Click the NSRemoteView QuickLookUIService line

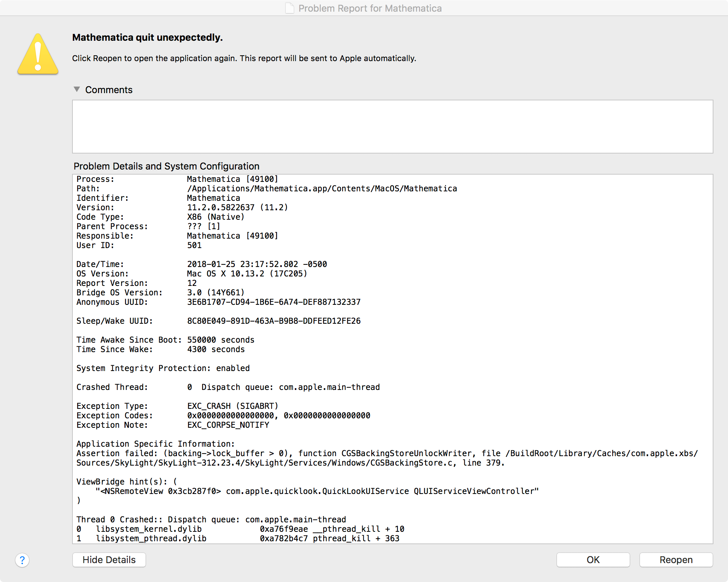tap(317, 491)
